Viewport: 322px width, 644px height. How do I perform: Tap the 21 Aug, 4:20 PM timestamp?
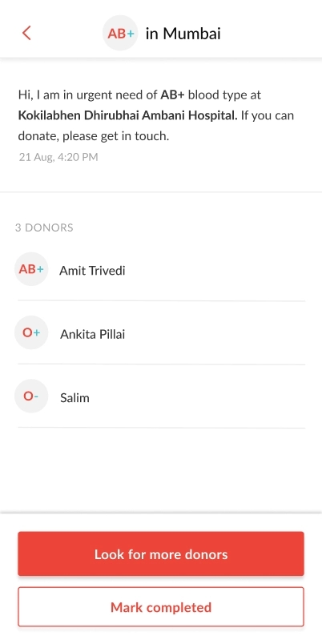[58, 157]
